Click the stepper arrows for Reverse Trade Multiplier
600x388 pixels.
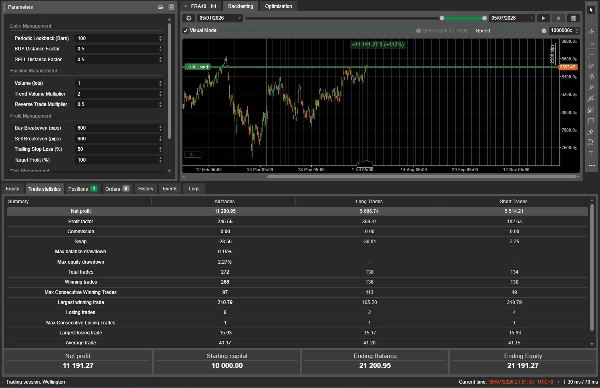(160, 104)
